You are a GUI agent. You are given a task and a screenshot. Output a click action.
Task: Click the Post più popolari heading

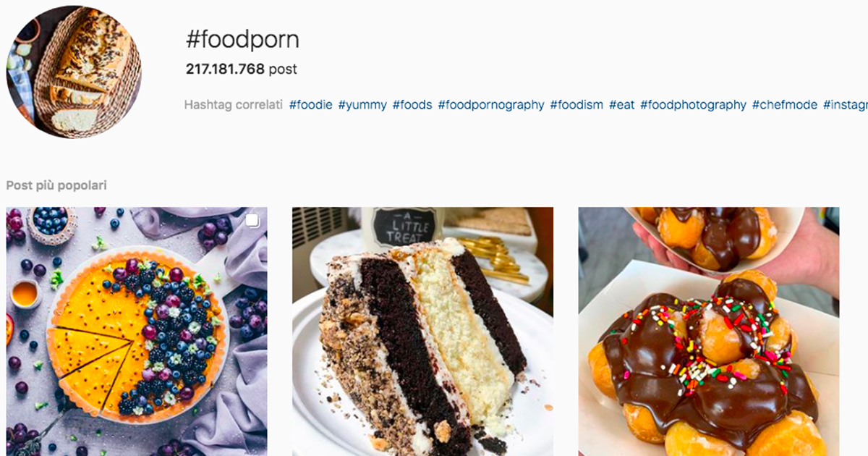tap(56, 186)
